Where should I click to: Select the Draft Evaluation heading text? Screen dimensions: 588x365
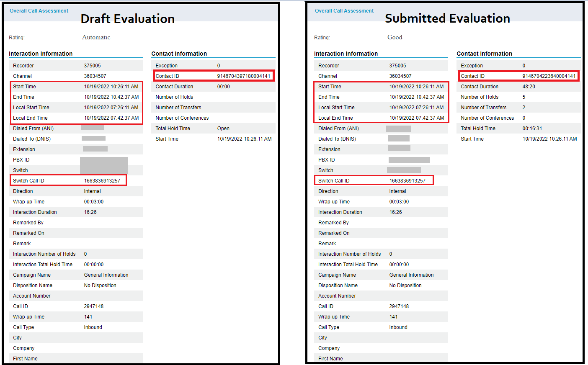pos(128,19)
